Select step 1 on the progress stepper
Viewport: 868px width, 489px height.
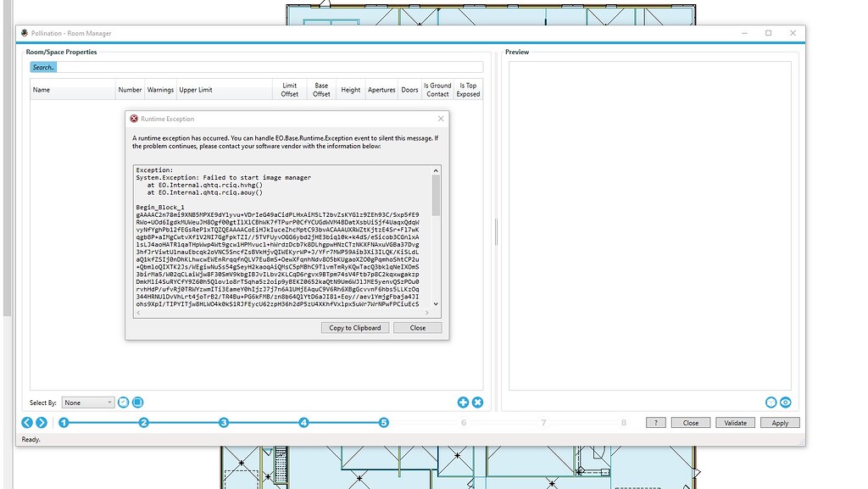(x=64, y=422)
